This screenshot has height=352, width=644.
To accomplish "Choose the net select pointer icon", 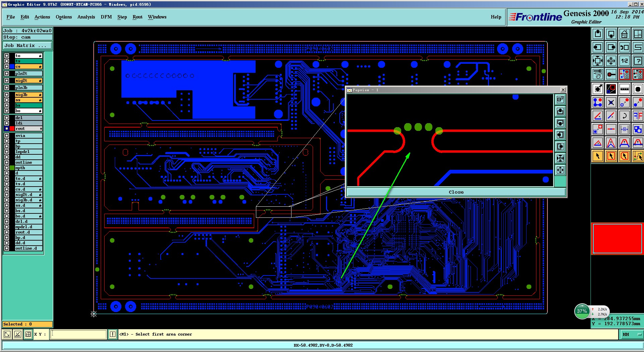I will click(637, 156).
